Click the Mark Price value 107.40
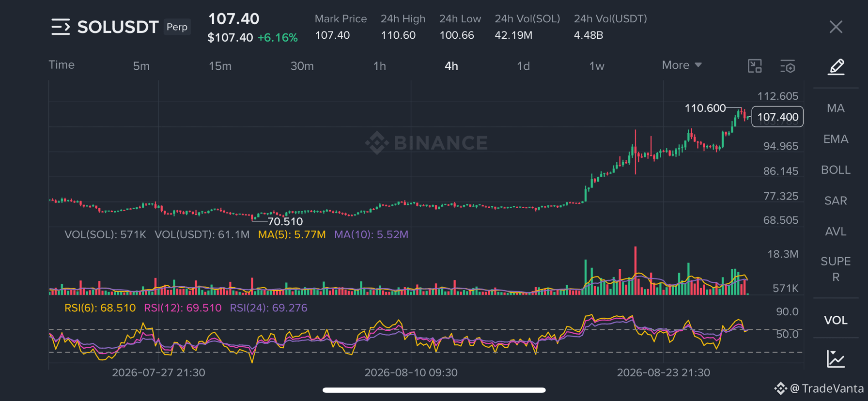This screenshot has height=401, width=868. coord(332,35)
